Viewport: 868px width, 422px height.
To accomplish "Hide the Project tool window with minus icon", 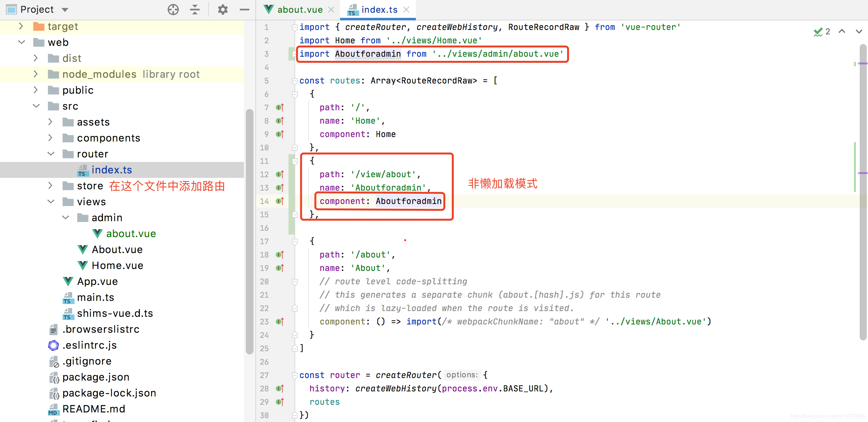I will pyautogui.click(x=244, y=10).
